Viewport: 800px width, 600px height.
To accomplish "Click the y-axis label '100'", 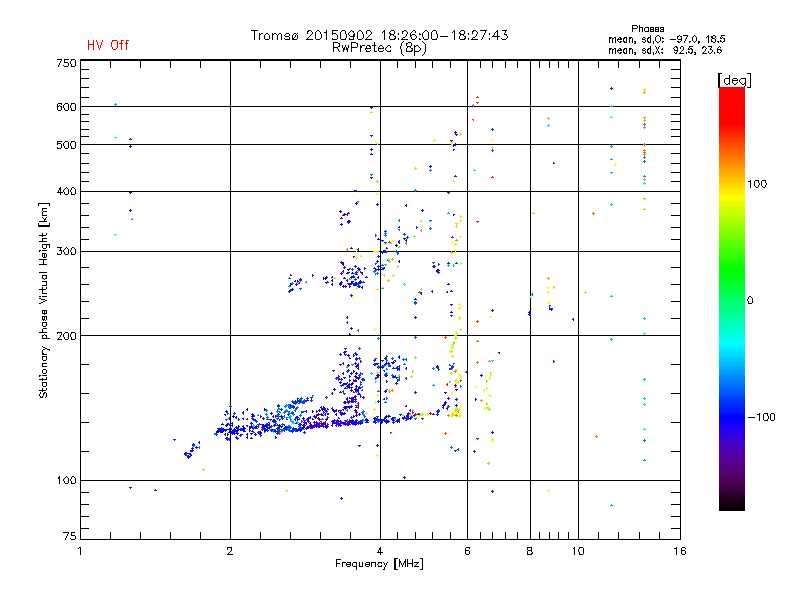I will coord(66,481).
